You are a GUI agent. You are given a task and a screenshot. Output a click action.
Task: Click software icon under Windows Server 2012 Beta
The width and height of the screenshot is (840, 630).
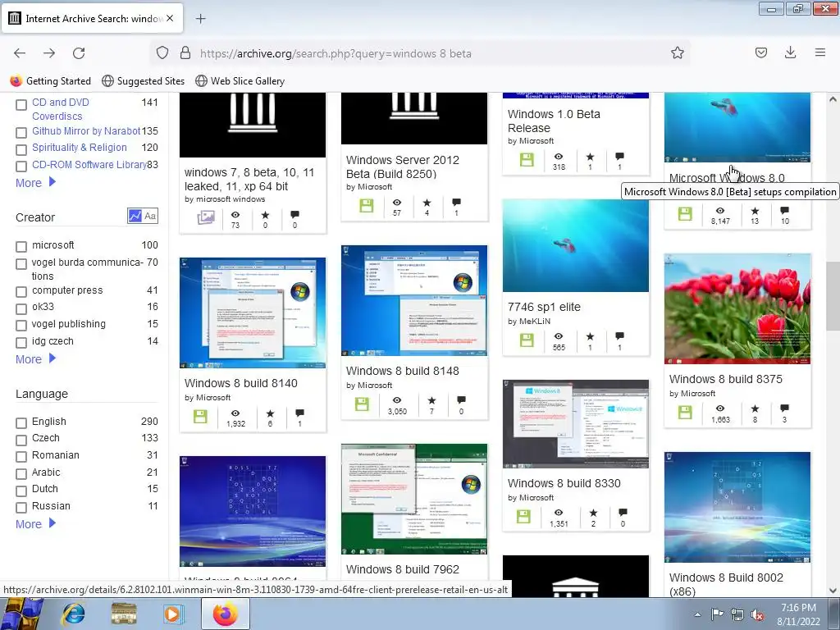[367, 205]
